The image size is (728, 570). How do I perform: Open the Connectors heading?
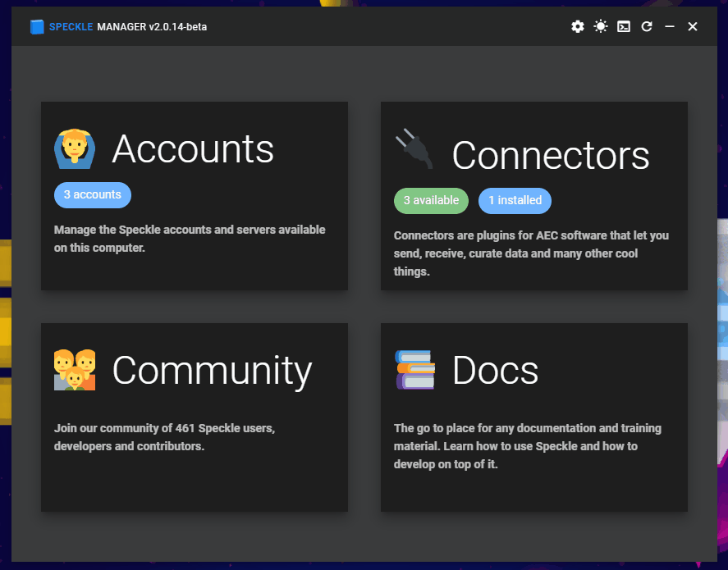tap(551, 155)
